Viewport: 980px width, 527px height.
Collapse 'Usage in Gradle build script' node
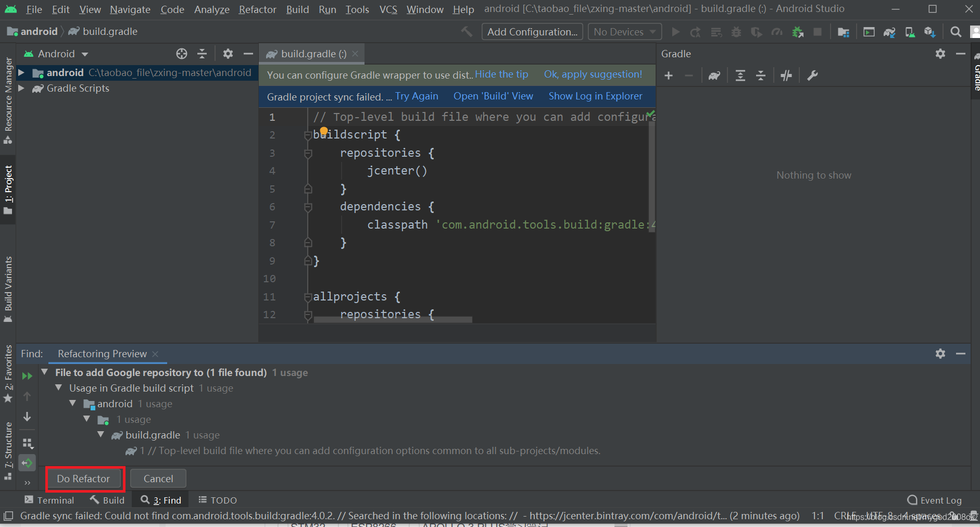tap(59, 387)
